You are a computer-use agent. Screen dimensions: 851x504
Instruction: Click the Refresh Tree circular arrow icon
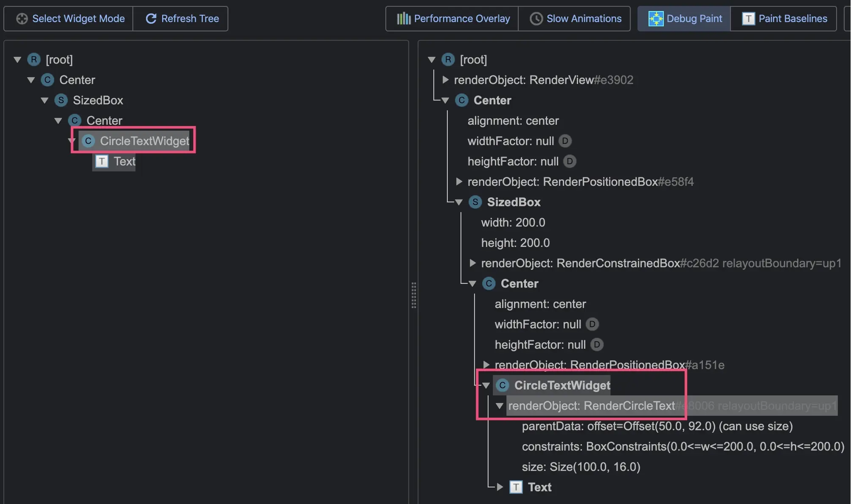pyautogui.click(x=151, y=19)
